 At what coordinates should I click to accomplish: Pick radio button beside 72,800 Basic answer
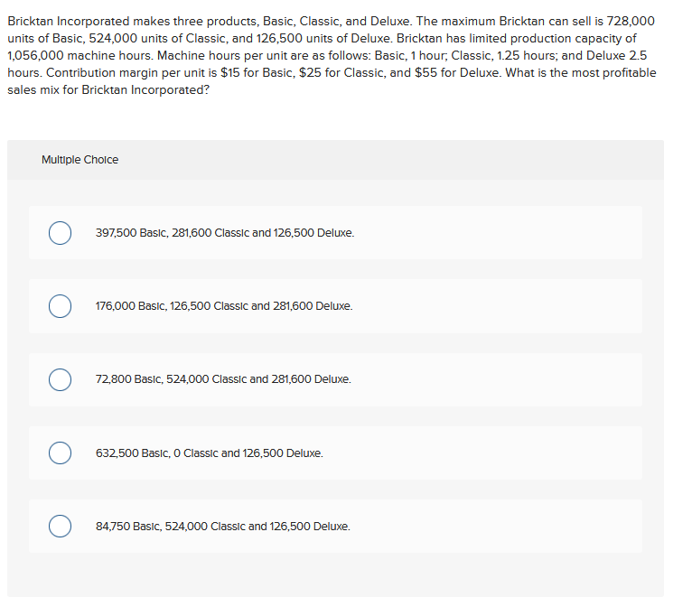(x=60, y=379)
